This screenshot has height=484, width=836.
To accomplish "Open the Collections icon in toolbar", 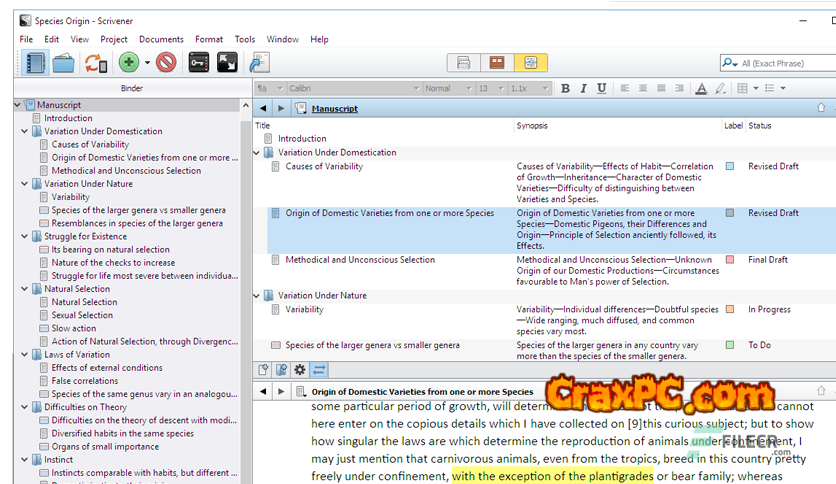I will click(64, 63).
